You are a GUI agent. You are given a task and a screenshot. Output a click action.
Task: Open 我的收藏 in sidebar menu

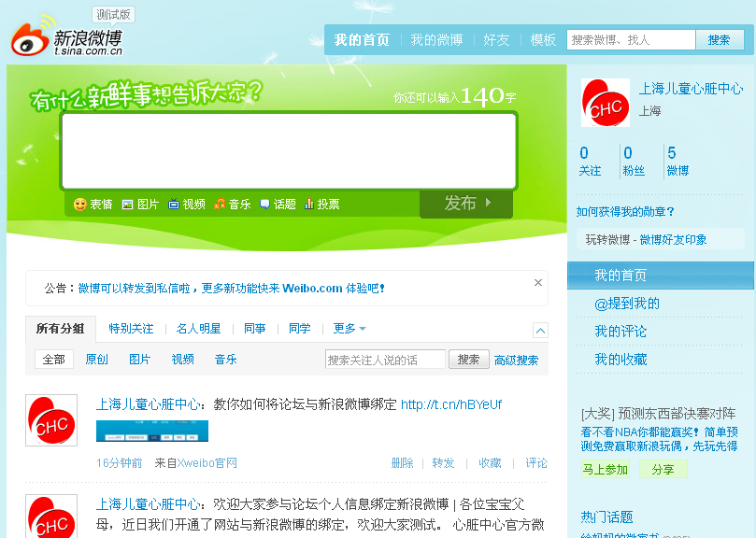[x=620, y=360]
